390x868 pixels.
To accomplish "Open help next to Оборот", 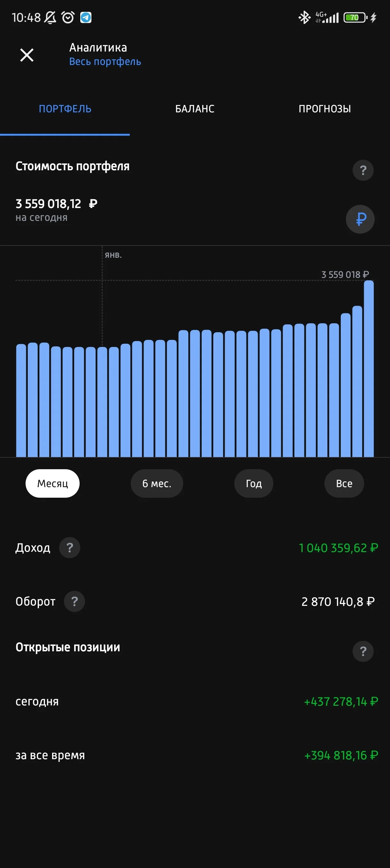I will 74,601.
